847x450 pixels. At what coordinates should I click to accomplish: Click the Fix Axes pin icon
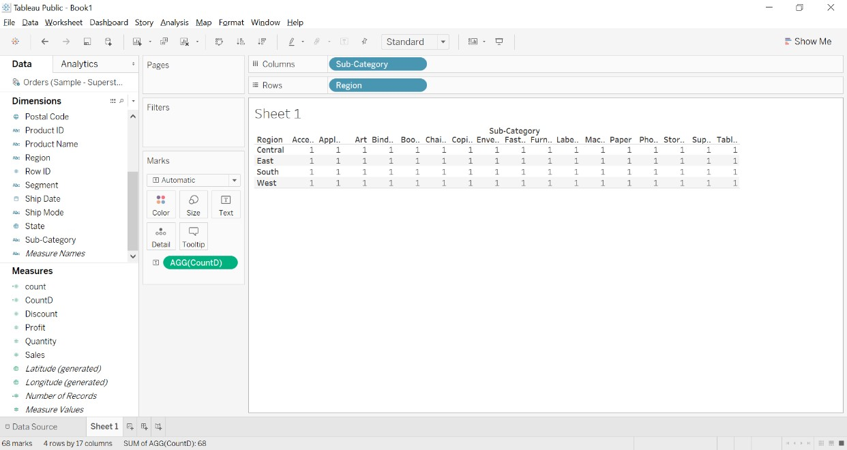point(365,42)
